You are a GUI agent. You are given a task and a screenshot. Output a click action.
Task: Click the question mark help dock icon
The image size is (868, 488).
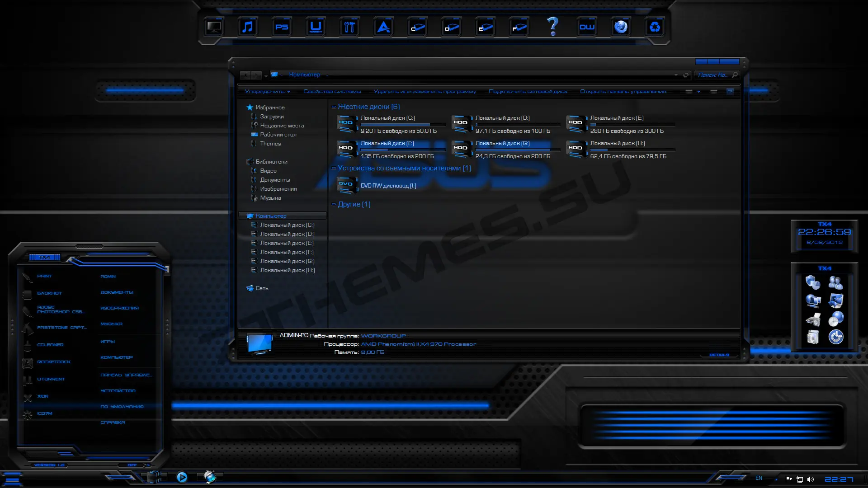click(553, 27)
